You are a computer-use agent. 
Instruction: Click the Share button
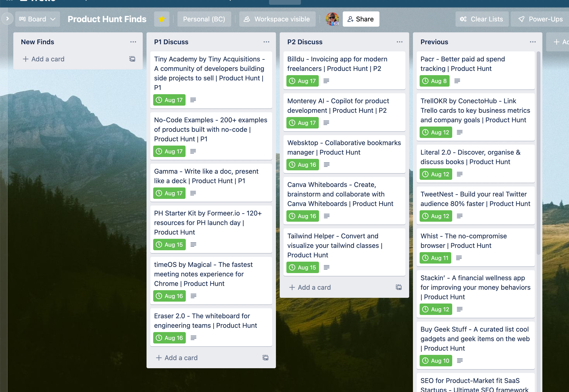[x=361, y=19]
